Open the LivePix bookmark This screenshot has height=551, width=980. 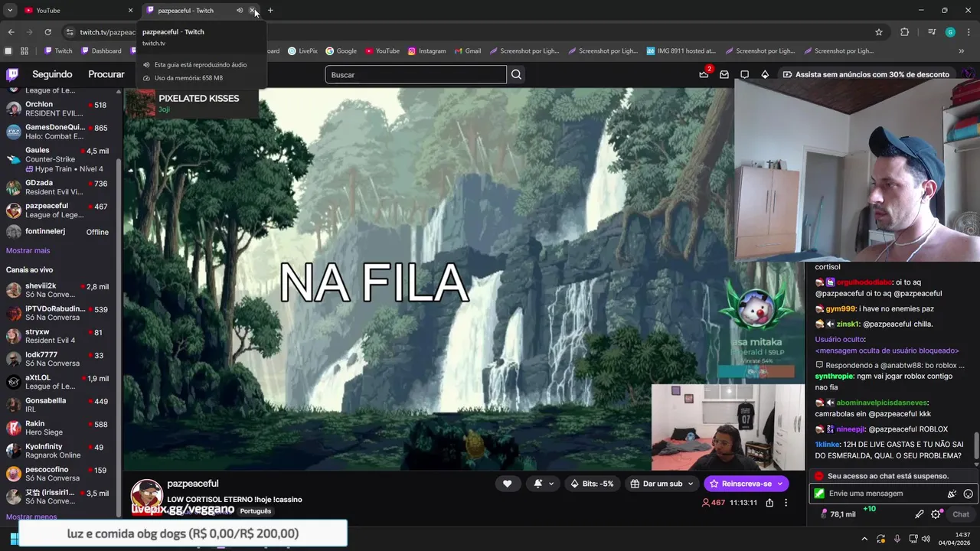tap(302, 51)
